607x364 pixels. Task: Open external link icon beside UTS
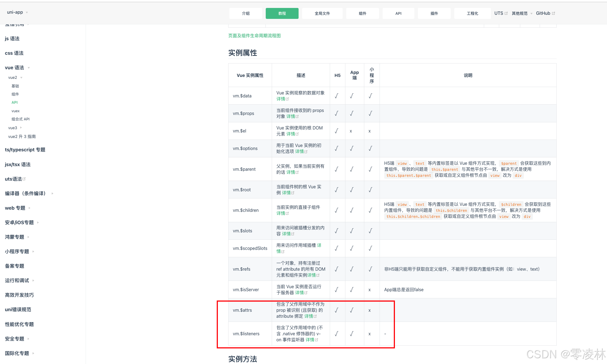[506, 13]
